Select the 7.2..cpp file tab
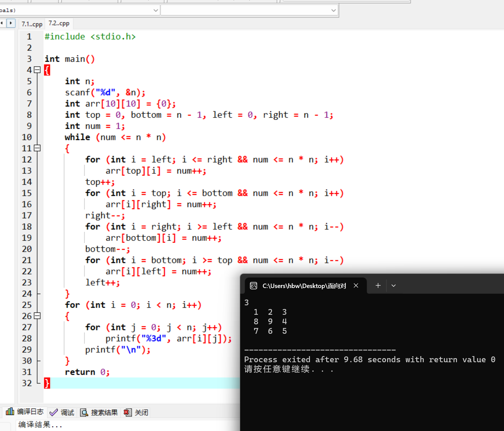Screen dimensions: 504x431 (59, 23)
